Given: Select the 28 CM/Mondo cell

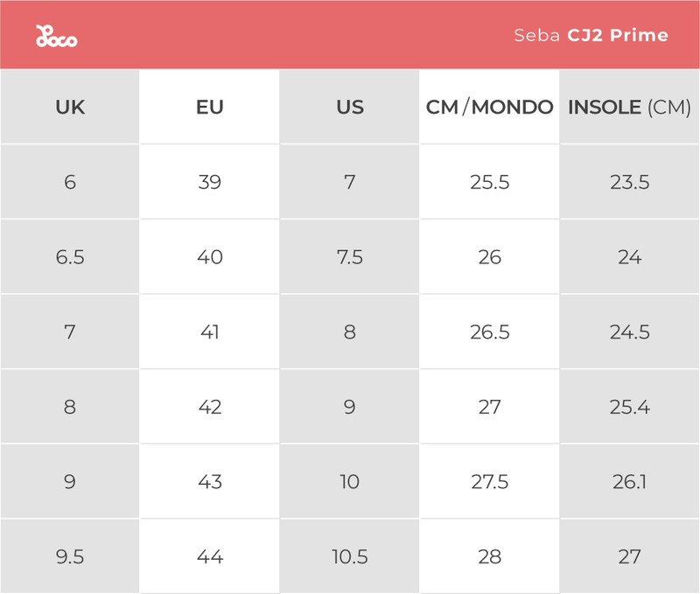Looking at the screenshot, I should (489, 556).
